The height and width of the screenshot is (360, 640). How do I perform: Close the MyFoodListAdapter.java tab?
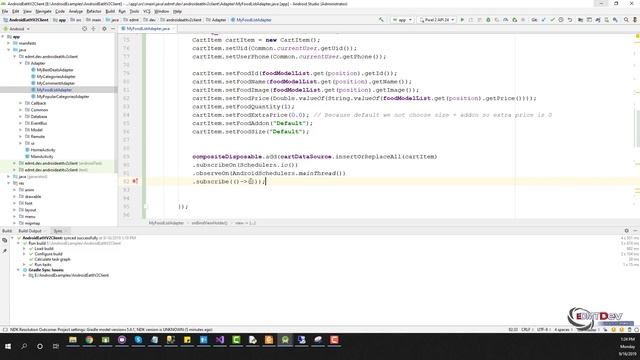pos(174,29)
